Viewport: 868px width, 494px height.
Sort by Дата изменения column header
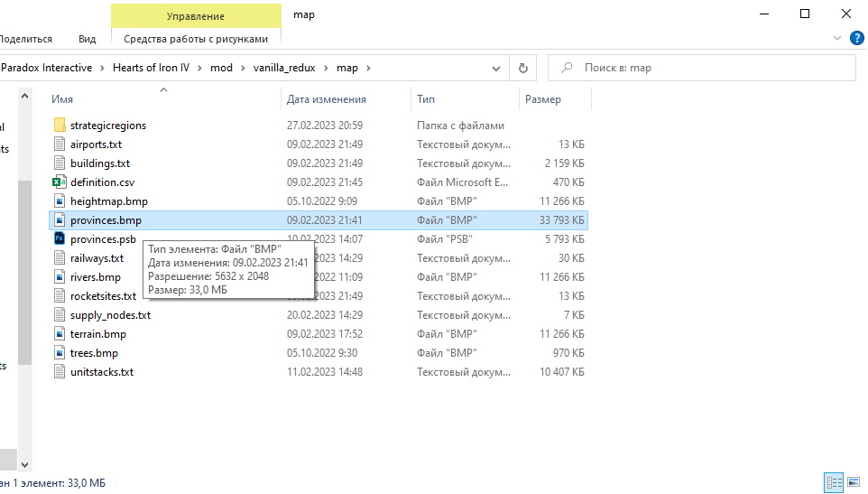346,99
